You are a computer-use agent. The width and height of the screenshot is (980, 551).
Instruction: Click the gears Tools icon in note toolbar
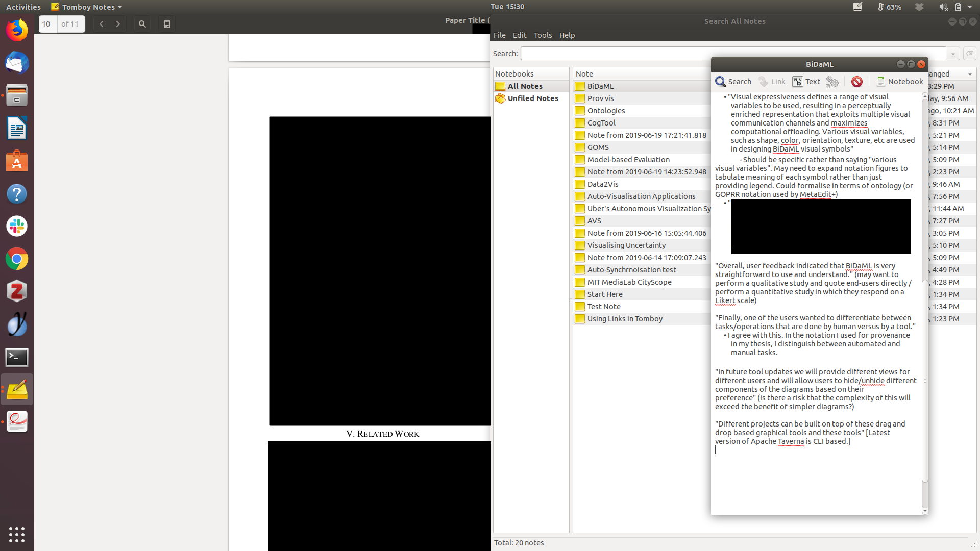click(x=832, y=82)
